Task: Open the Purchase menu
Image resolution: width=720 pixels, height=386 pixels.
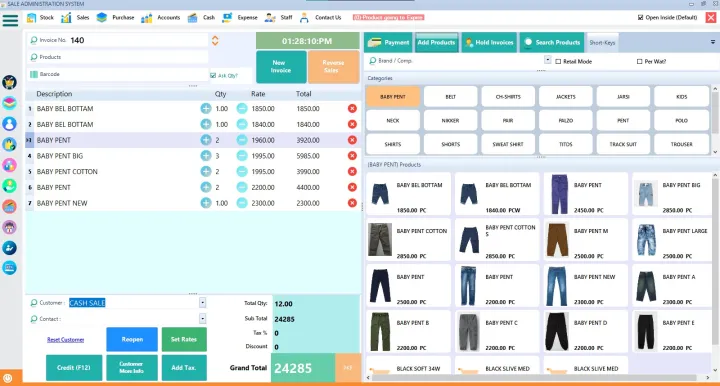Action: (115, 17)
